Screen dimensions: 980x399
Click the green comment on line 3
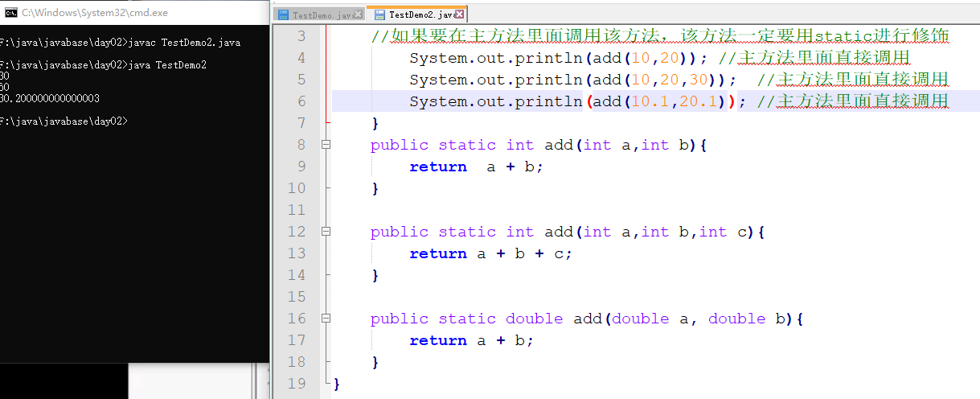point(660,36)
